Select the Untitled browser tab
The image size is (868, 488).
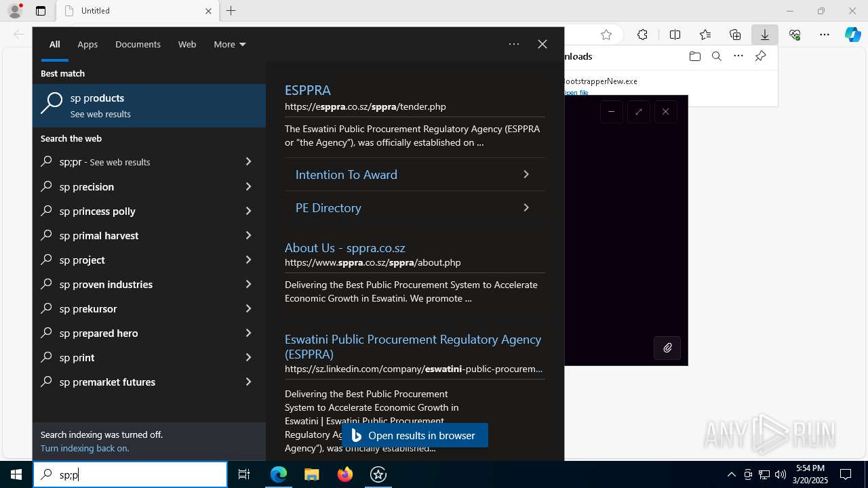[138, 11]
